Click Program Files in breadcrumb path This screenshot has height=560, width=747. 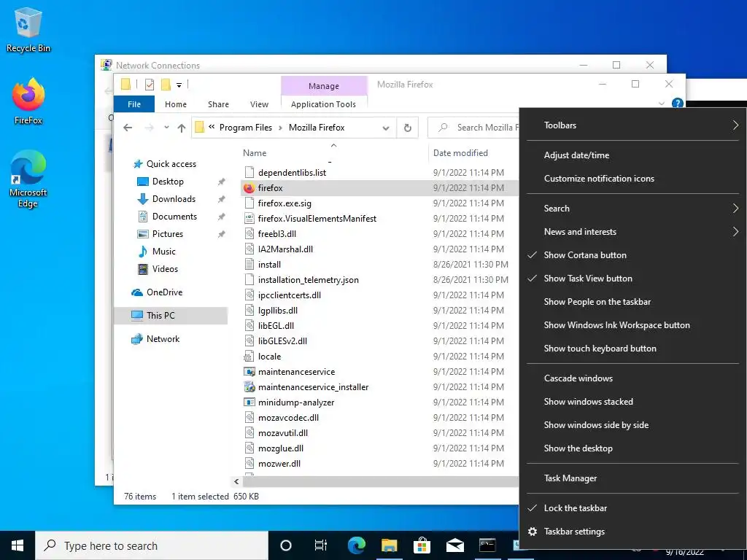pos(246,128)
